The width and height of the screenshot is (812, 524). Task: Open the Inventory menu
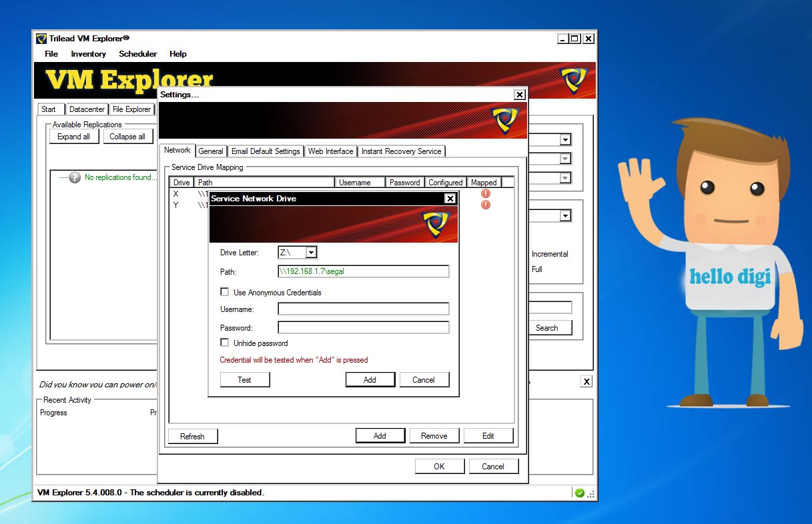(88, 54)
